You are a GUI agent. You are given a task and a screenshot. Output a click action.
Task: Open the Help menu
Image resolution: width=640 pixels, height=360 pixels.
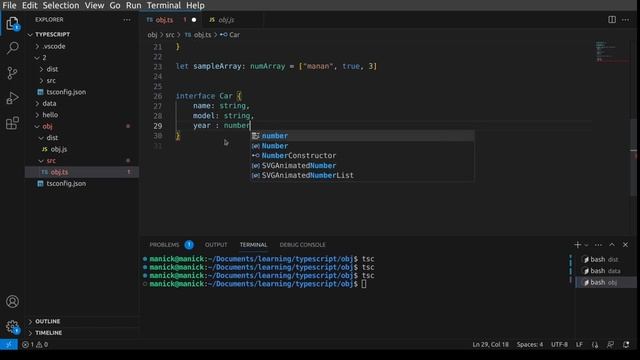tap(195, 5)
